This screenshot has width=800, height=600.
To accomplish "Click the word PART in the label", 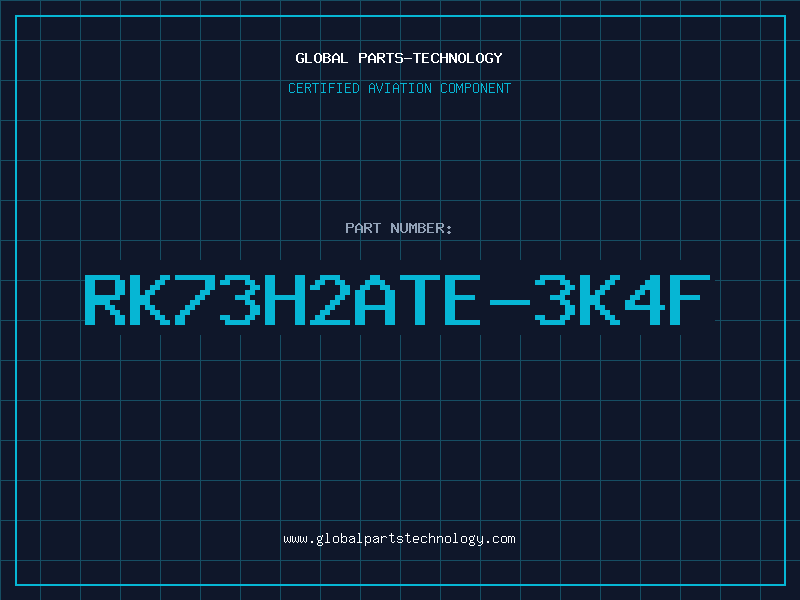I will (363, 228).
